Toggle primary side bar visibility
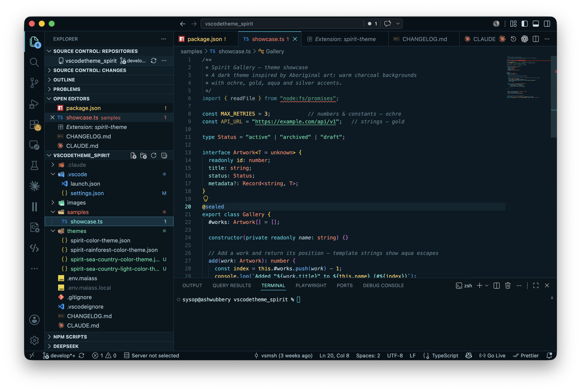Screen dimensions: 581x392 524,23
